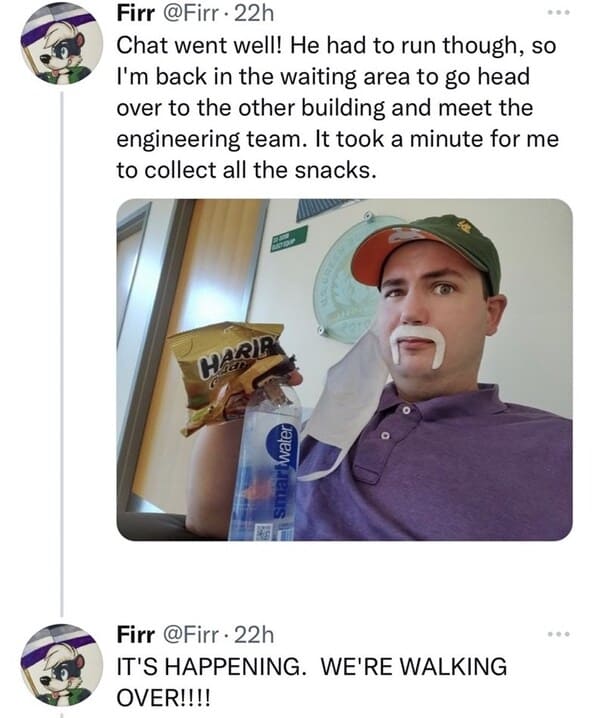Click the green and orange cap in the photo
The image size is (599, 718).
tap(426, 252)
